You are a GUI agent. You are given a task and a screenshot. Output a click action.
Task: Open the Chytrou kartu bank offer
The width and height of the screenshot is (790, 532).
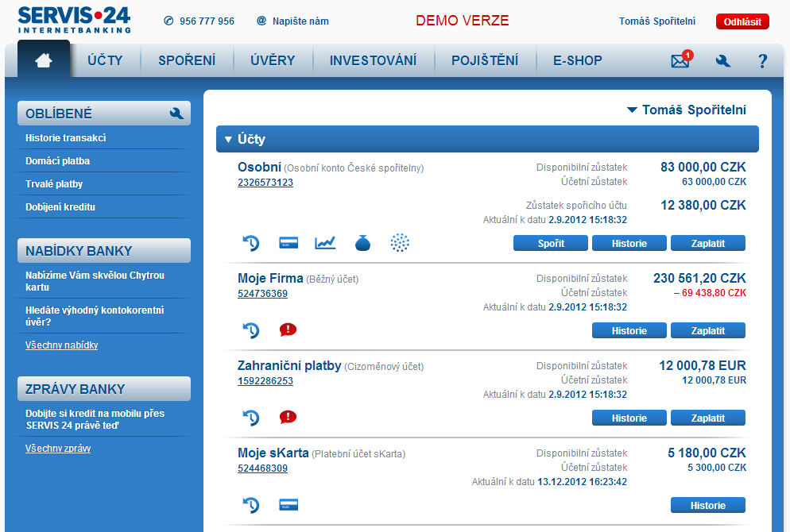tap(95, 281)
